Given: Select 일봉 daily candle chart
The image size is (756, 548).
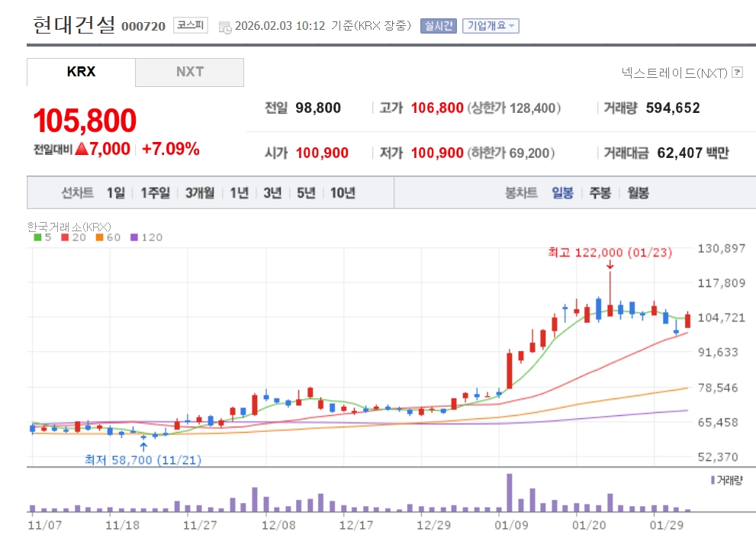Looking at the screenshot, I should point(562,193).
